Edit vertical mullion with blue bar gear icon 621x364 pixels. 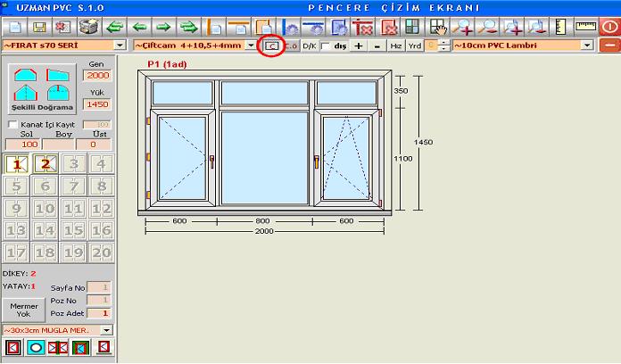(290, 28)
